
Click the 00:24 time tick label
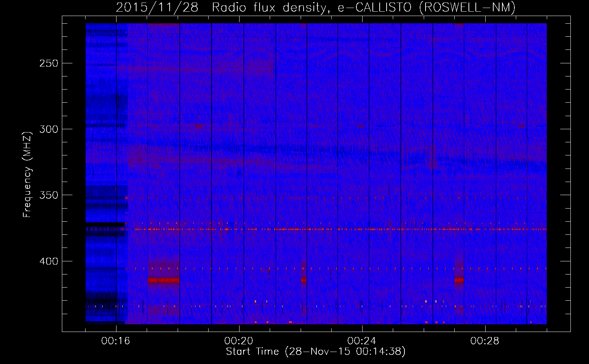tap(362, 341)
